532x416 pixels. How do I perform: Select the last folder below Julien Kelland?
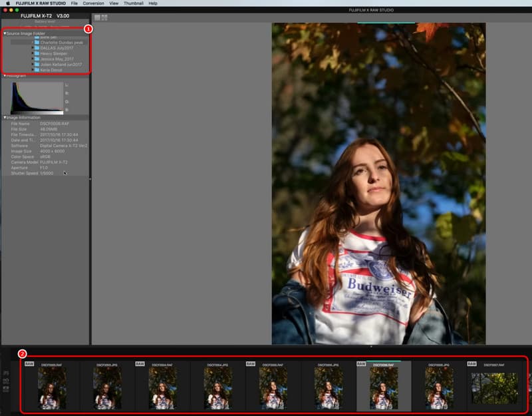click(51, 70)
